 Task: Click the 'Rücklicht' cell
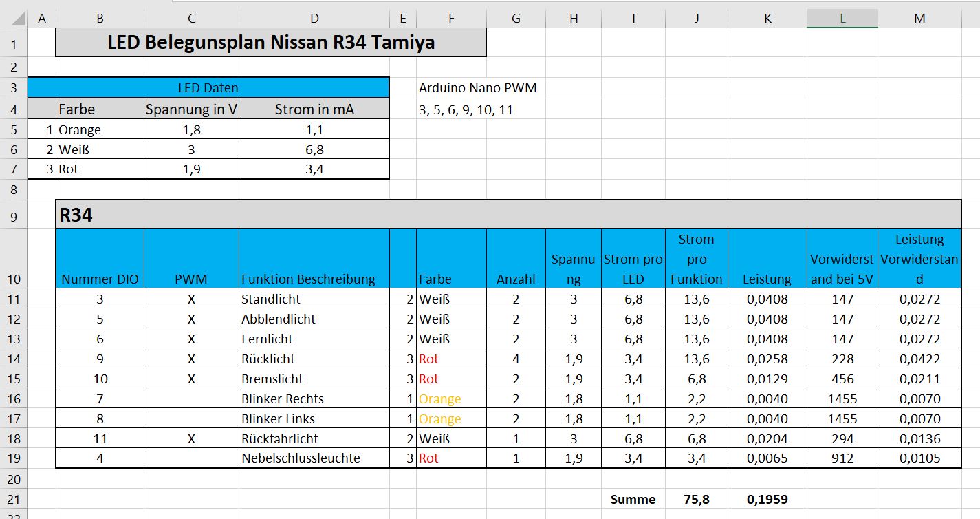tap(314, 359)
